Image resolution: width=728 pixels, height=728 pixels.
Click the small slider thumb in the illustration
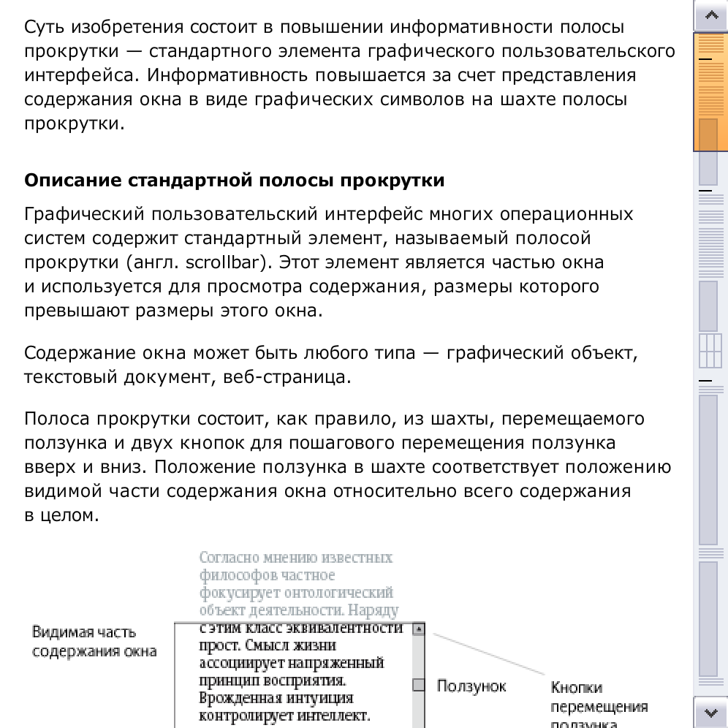pos(419,685)
